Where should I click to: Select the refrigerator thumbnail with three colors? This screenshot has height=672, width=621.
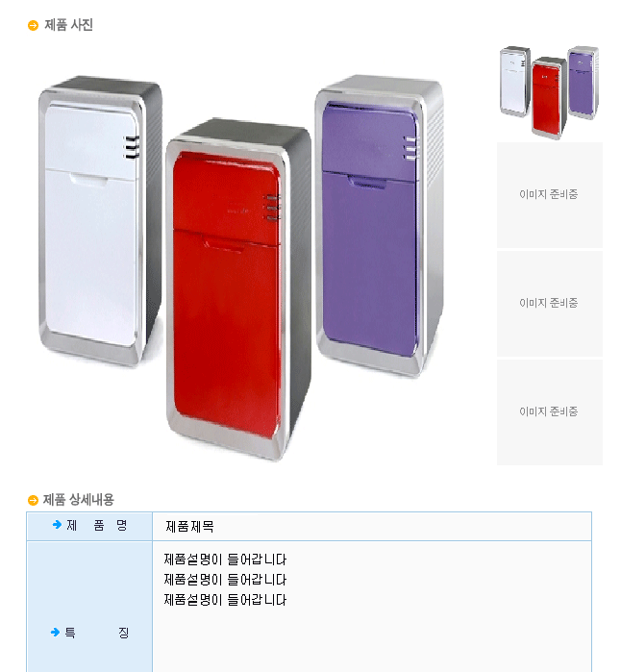pyautogui.click(x=550, y=91)
